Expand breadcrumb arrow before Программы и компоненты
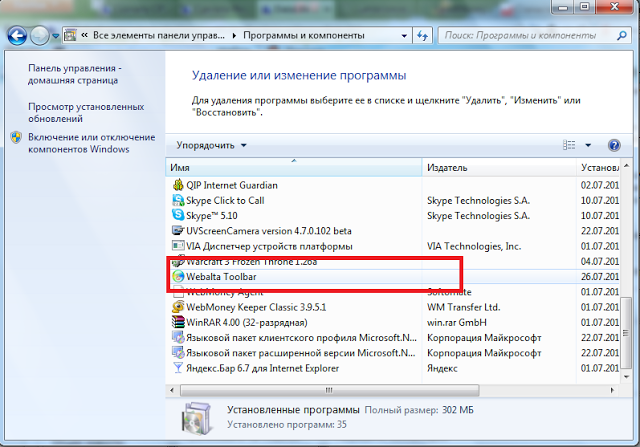Screen dimensions: 640x447 234,36
